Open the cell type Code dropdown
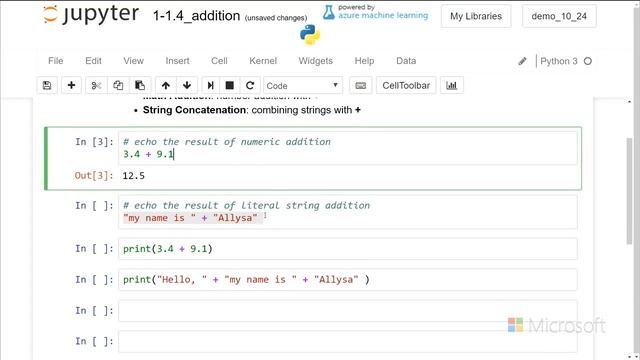 pos(302,85)
